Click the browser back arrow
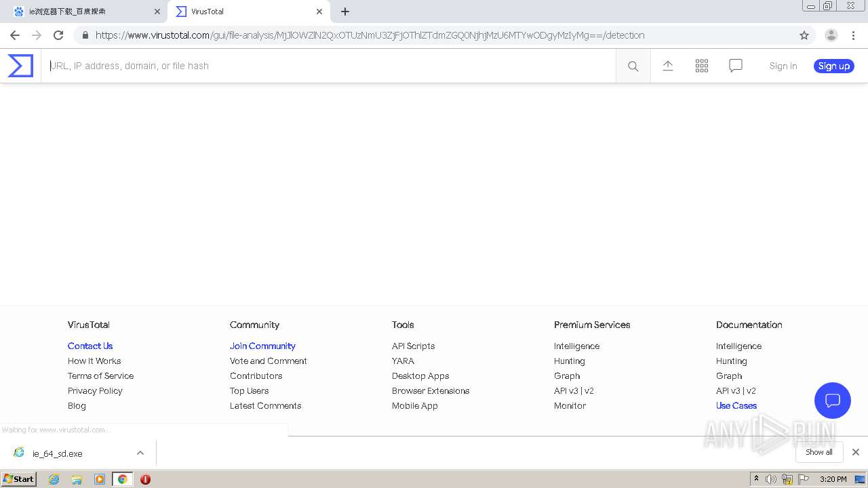 tap(15, 35)
